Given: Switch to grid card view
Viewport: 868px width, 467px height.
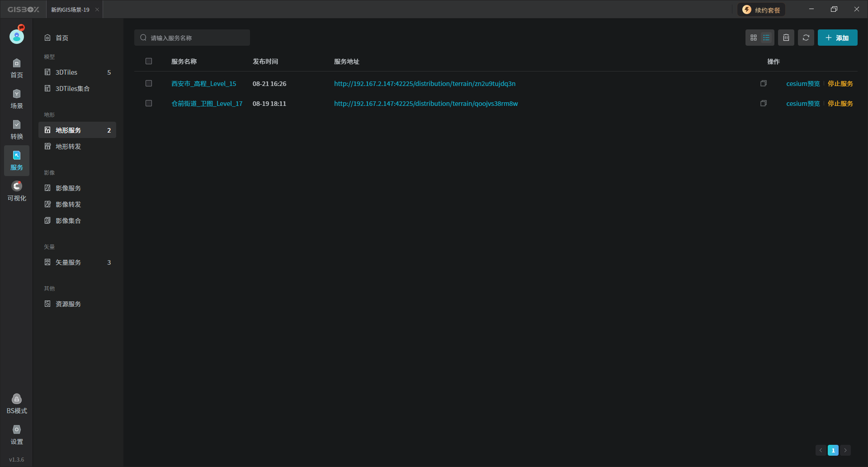Looking at the screenshot, I should coord(753,38).
